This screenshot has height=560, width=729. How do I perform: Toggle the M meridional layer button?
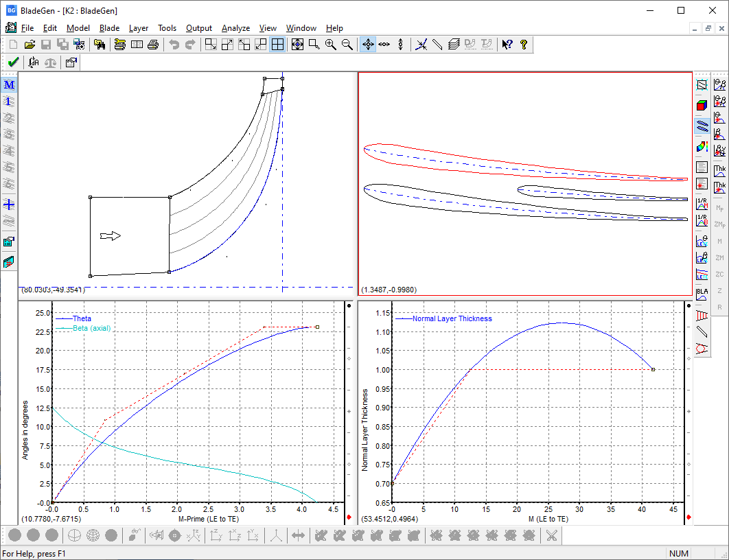(9, 85)
